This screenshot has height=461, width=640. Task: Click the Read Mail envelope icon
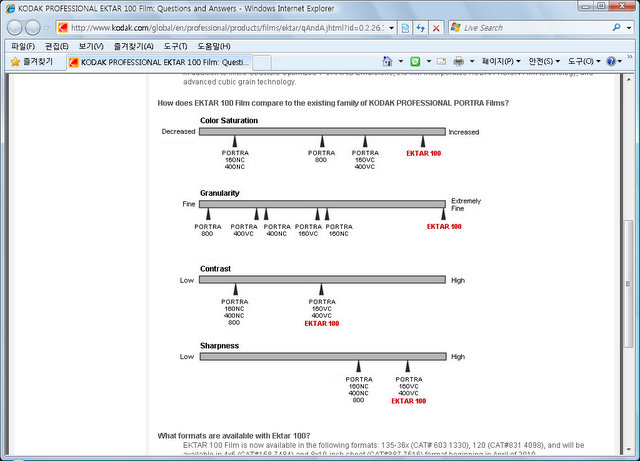441,61
